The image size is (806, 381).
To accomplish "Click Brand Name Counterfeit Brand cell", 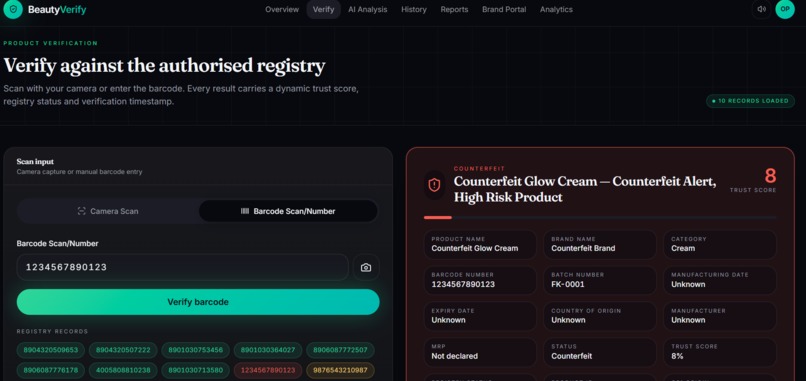I will [600, 244].
